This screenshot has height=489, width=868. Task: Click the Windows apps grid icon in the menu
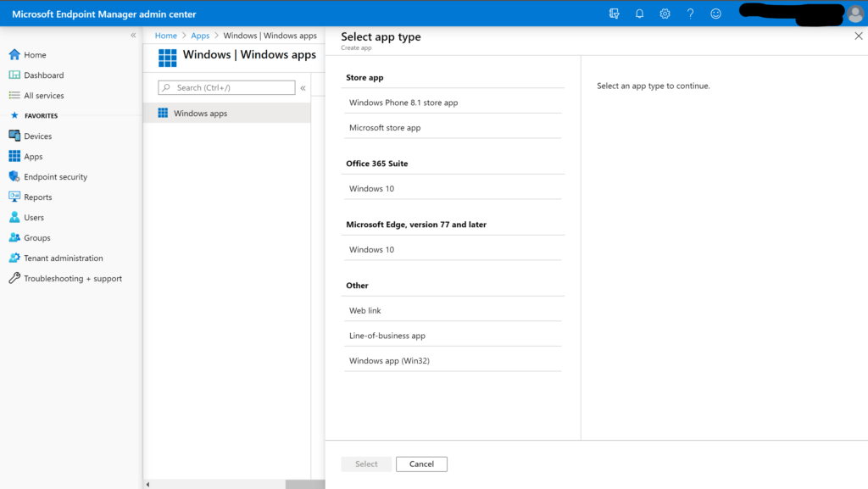point(163,113)
